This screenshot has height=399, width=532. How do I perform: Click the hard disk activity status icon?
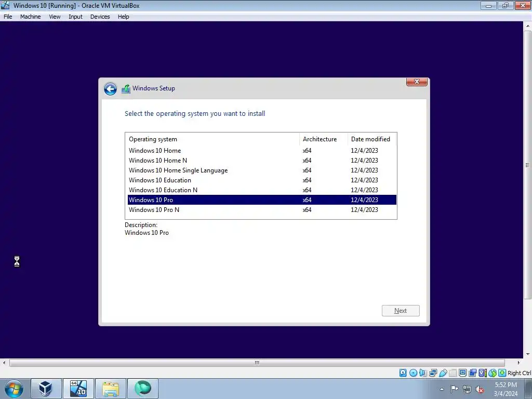403,373
